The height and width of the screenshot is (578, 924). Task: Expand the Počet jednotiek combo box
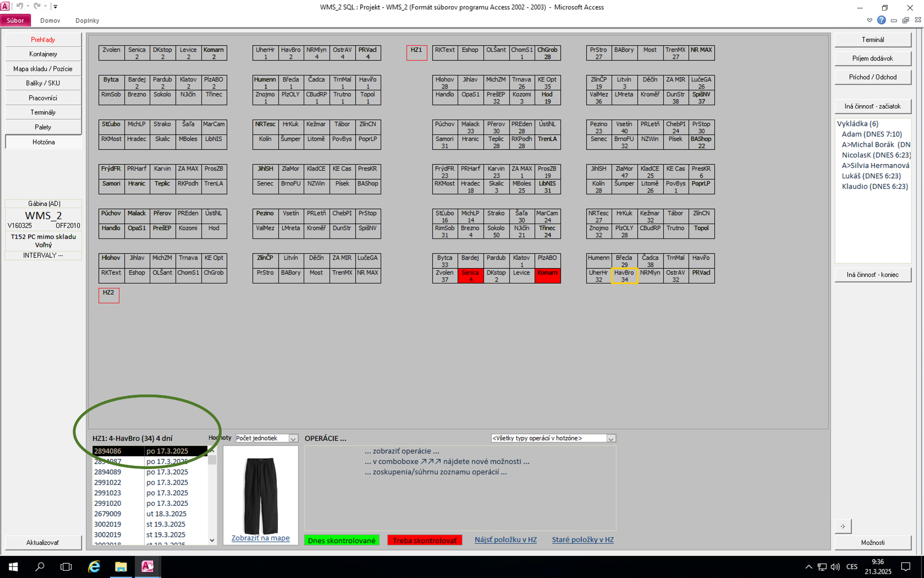293,438
